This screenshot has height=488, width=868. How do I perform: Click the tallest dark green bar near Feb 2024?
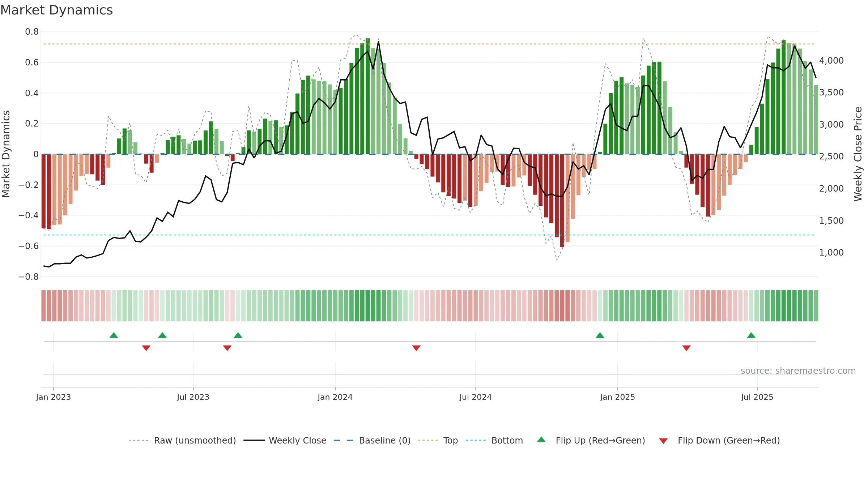(367, 96)
